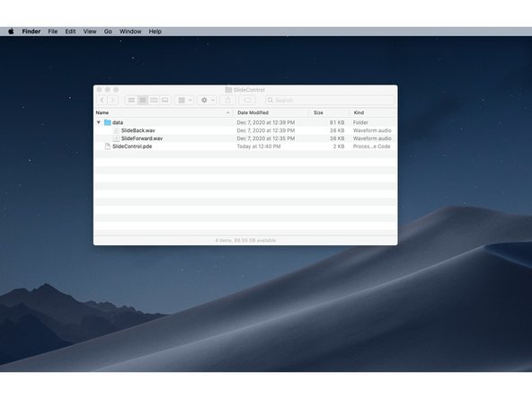Sort by Date Modified column
The image size is (532, 399).
[x=271, y=112]
